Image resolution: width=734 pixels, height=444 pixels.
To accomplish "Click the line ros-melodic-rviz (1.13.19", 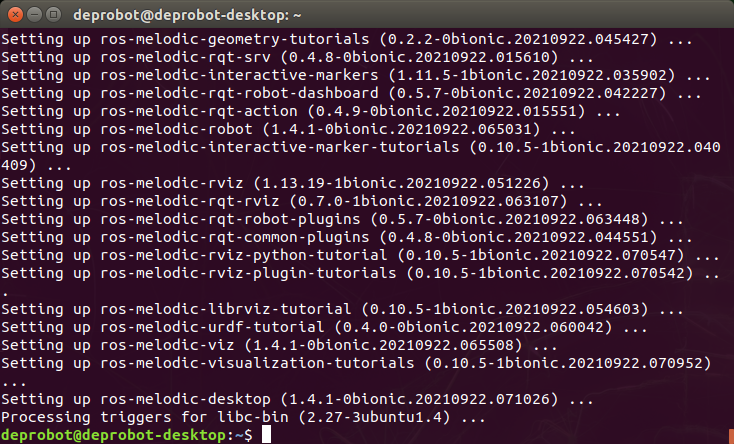I will click(x=293, y=183).
